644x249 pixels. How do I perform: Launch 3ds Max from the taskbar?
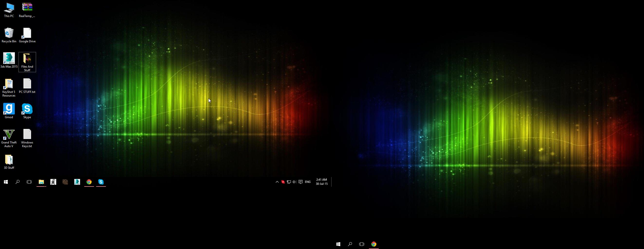[x=77, y=182]
